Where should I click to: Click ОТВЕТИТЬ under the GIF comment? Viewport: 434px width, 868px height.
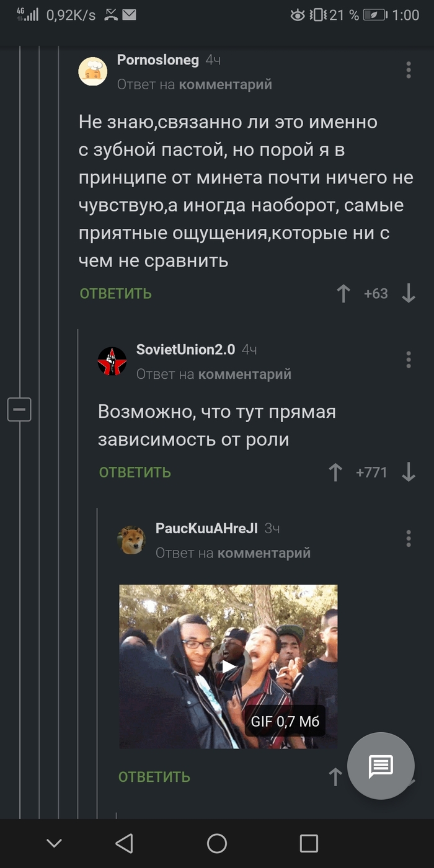[154, 777]
